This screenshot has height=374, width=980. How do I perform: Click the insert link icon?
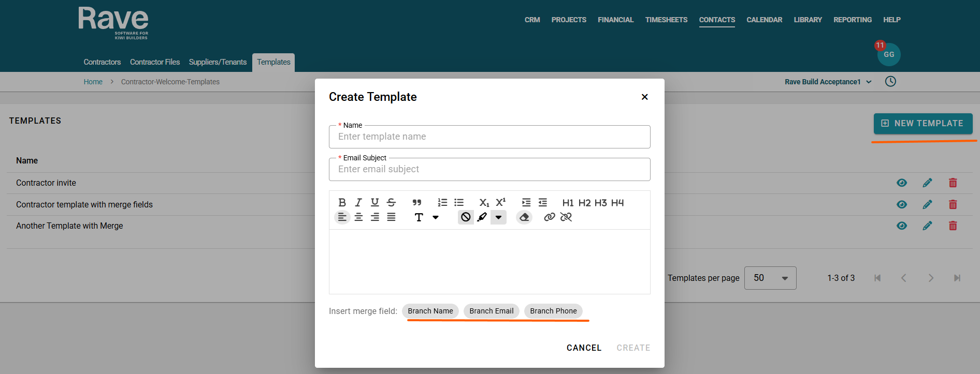pyautogui.click(x=550, y=217)
